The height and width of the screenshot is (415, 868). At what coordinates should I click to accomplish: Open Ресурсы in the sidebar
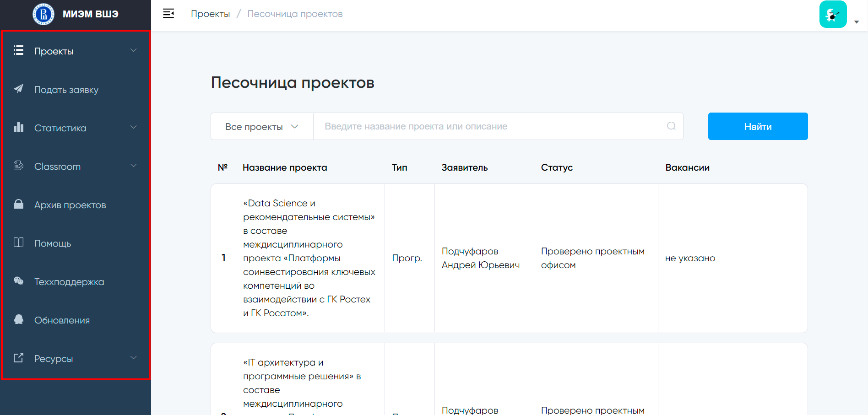point(76,358)
